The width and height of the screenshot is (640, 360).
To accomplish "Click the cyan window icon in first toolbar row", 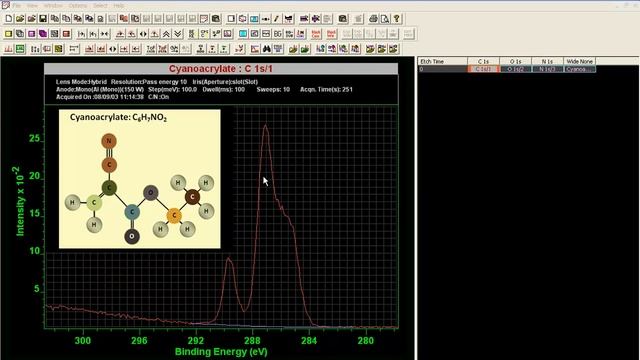I will click(254, 18).
